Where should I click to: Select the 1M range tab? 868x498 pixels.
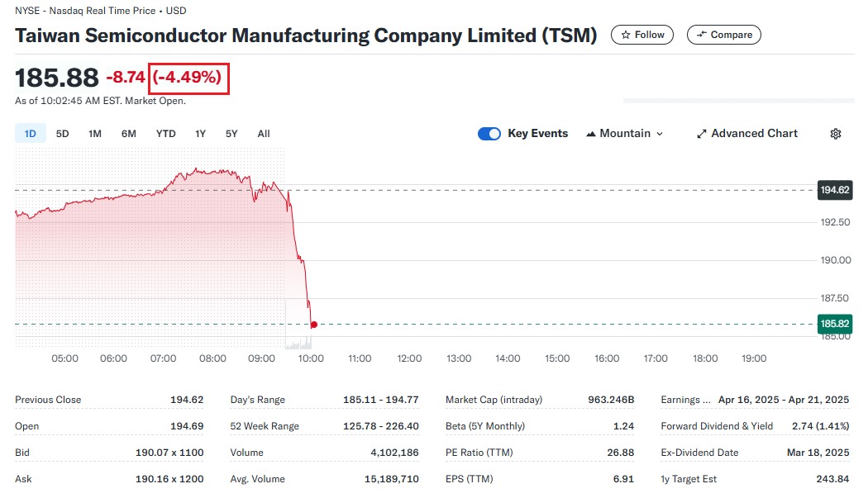(95, 134)
